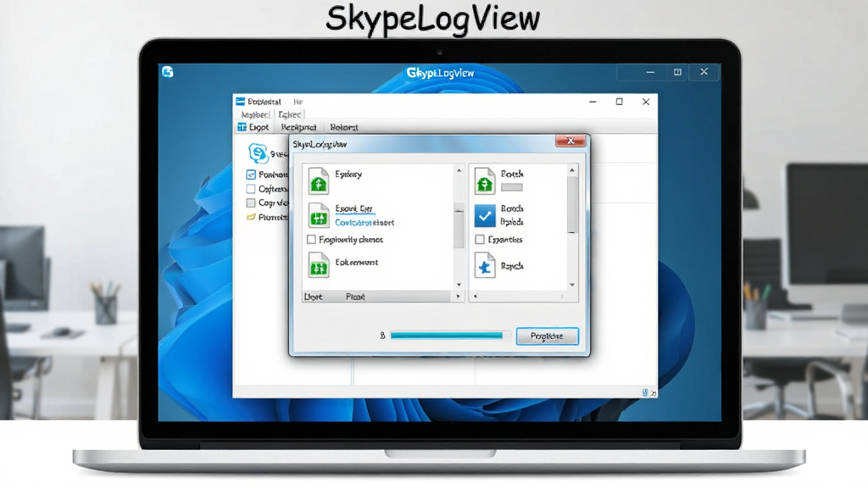868x488 pixels.
Task: Click the Skype logo in the main window sidebar
Action: (258, 152)
